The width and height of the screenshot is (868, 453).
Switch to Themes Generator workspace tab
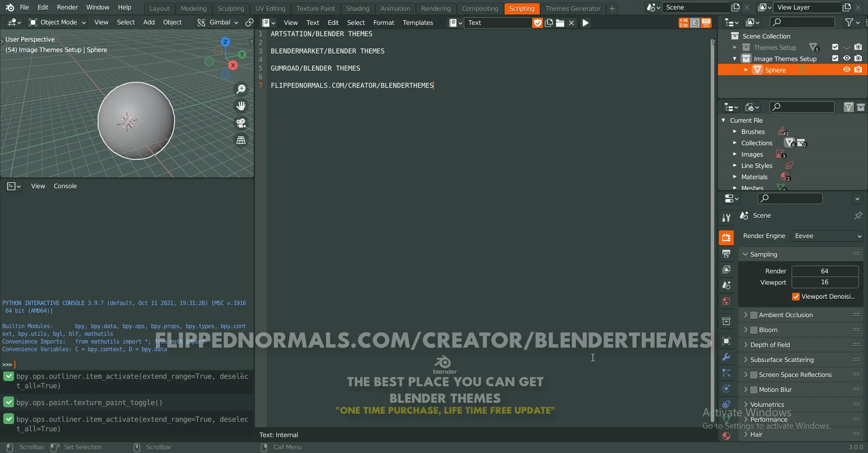(x=573, y=8)
